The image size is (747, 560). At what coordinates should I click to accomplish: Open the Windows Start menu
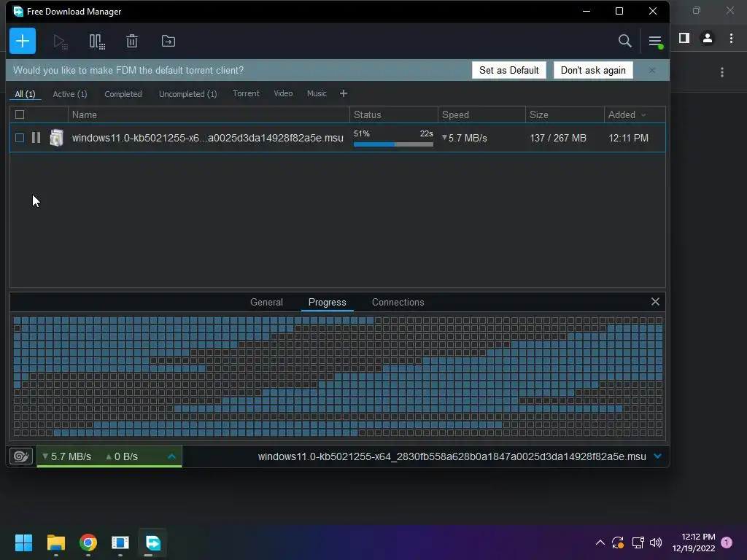(23, 542)
